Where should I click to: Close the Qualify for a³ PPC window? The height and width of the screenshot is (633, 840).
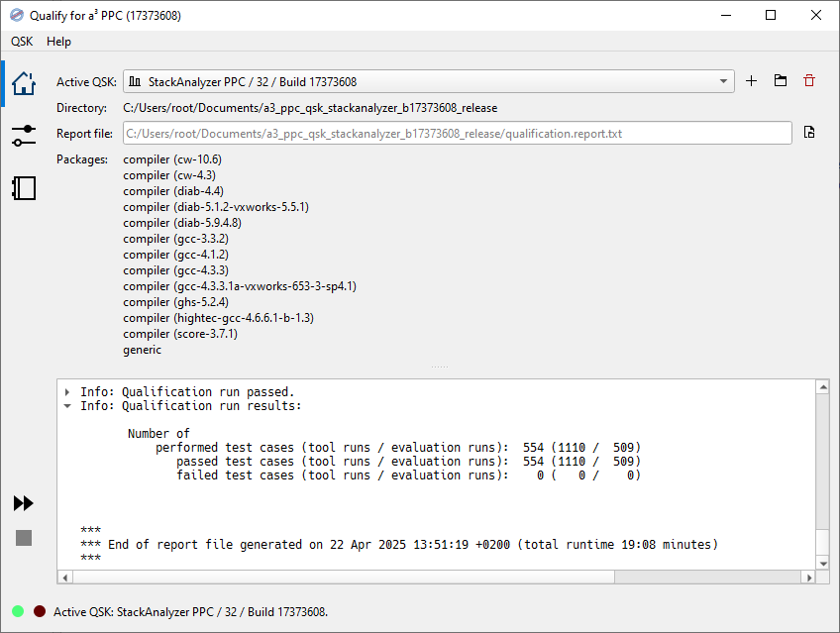816,15
